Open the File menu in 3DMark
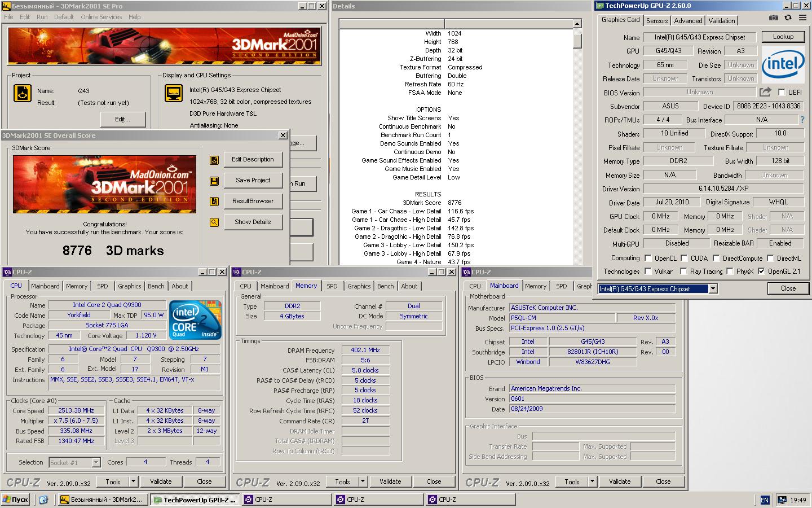Image resolution: width=812 pixels, height=508 pixels. click(9, 17)
